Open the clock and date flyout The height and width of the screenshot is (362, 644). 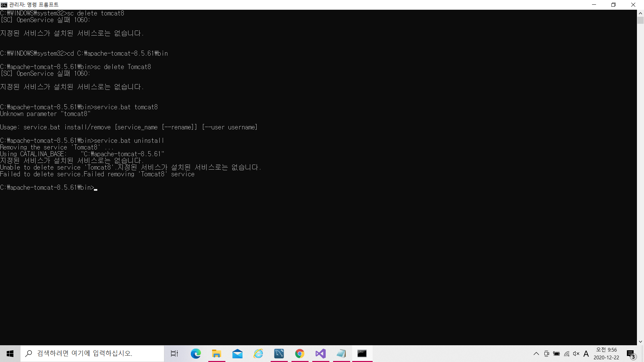pyautogui.click(x=606, y=354)
